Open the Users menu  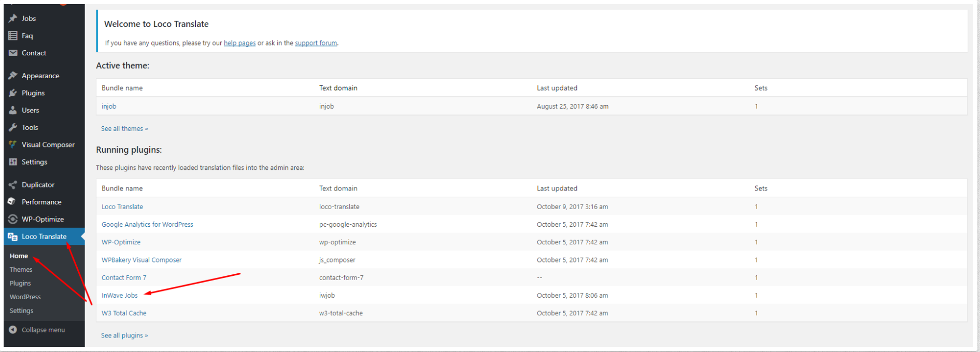click(x=31, y=110)
